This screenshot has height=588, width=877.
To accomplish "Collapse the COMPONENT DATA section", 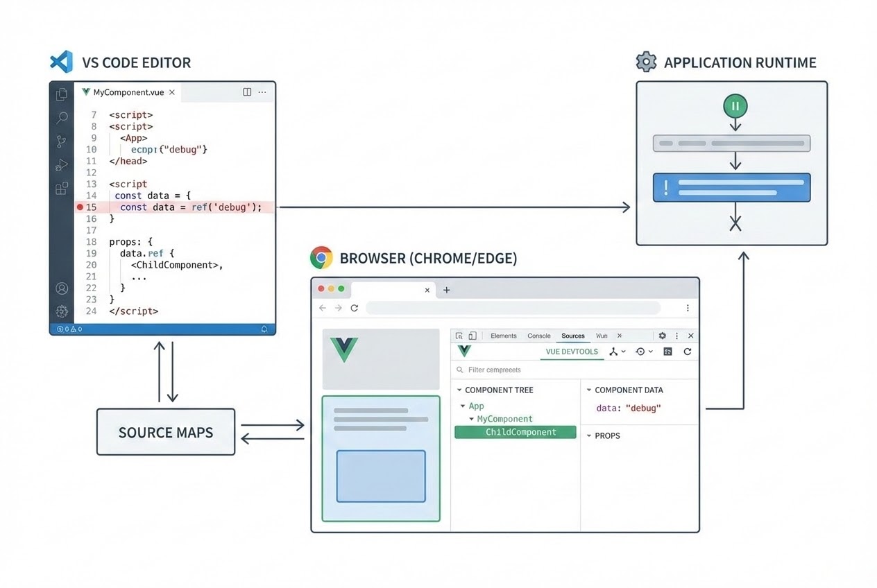I will (x=589, y=390).
